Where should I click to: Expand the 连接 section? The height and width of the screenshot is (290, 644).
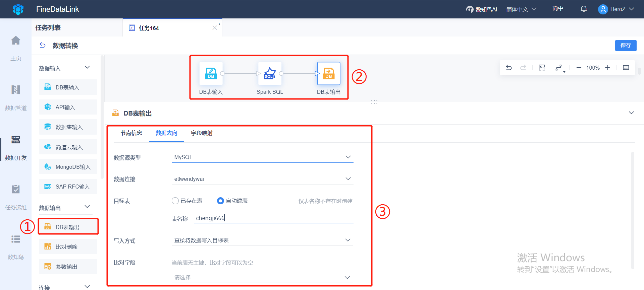(x=87, y=286)
